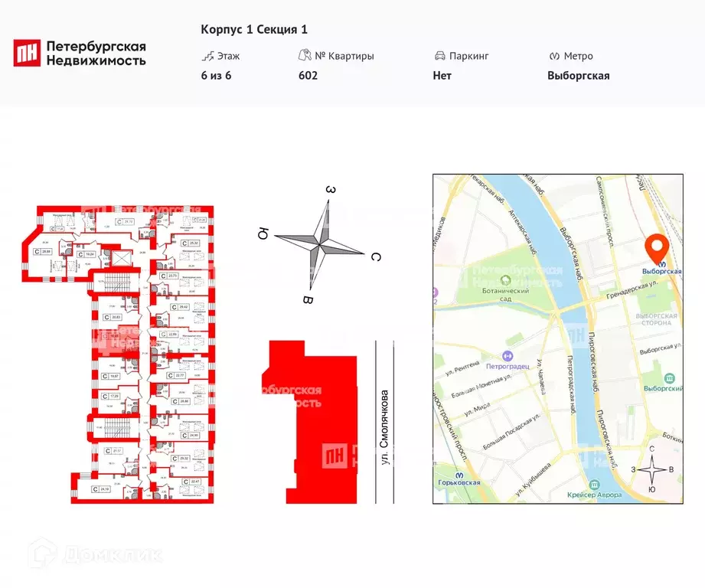Click the ул. Рентгена label on map

[x=462, y=368]
